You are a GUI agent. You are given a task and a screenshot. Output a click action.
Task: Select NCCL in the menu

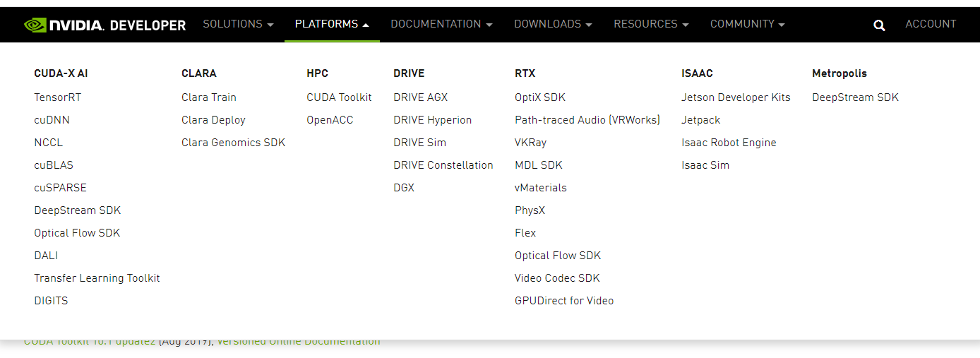click(48, 143)
